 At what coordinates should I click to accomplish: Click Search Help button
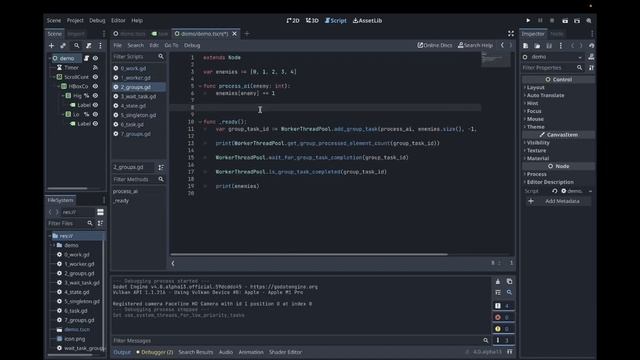pyautogui.click(x=476, y=45)
